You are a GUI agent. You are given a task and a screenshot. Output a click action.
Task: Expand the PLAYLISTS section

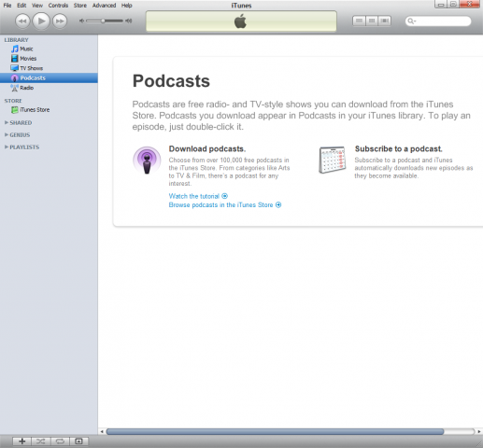(7, 147)
